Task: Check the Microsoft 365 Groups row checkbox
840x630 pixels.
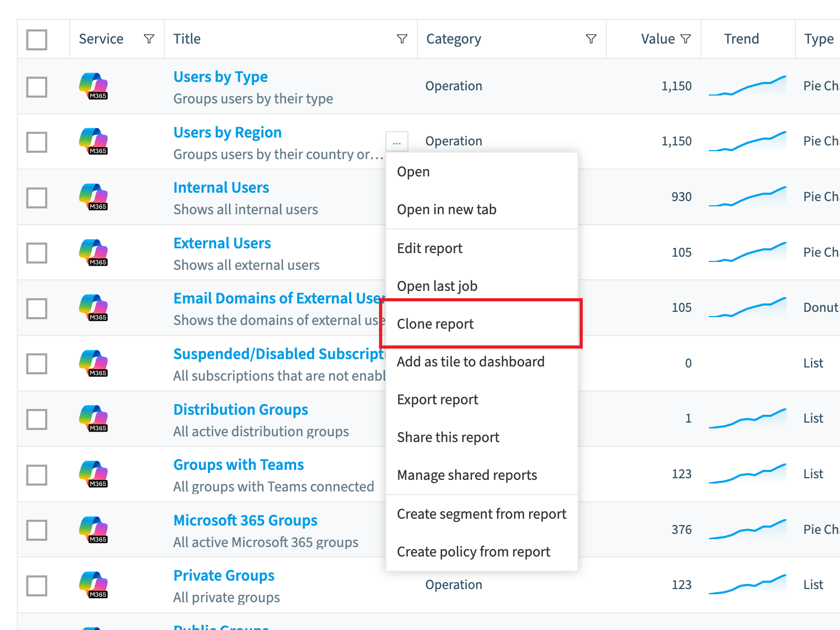Action: (37, 530)
